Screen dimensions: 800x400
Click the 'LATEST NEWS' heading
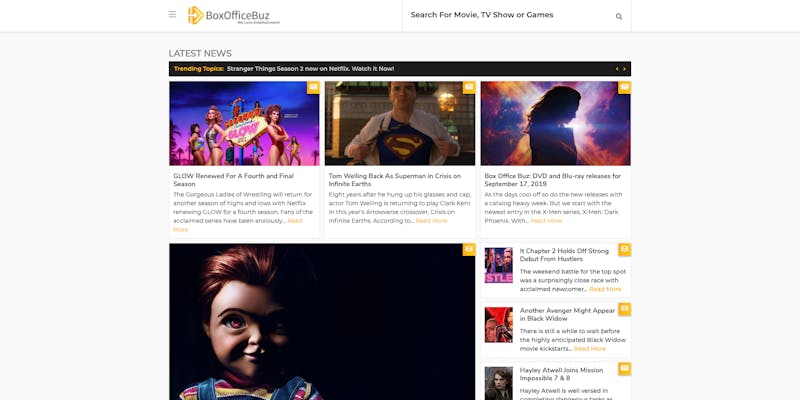(x=200, y=54)
